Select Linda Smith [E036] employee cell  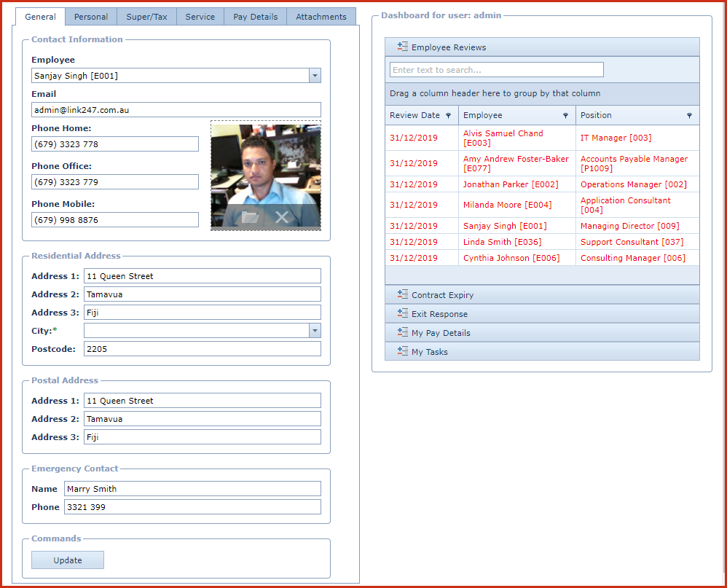coord(517,242)
